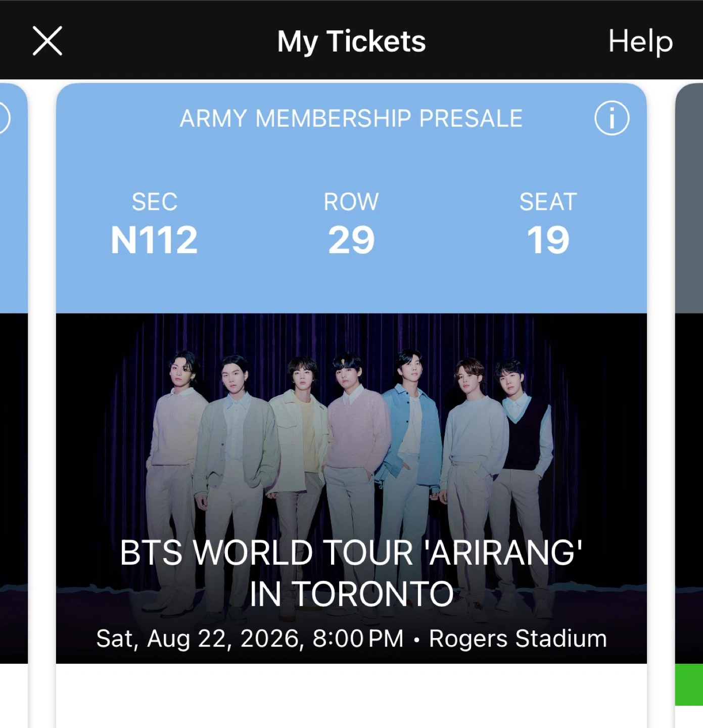The width and height of the screenshot is (703, 728).
Task: Tap the ARMY Membership Presale label
Action: coord(351,119)
